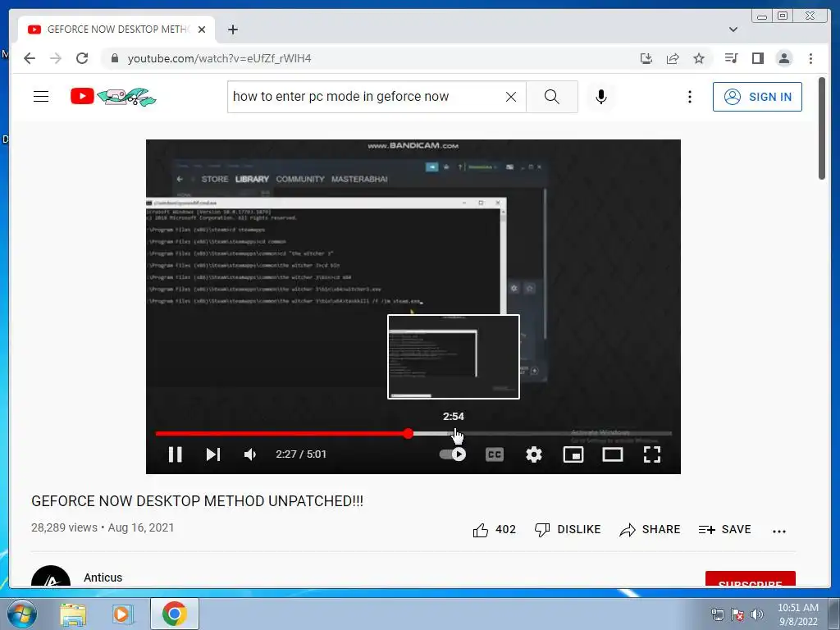This screenshot has width=840, height=630.
Task: Click the Chrome taskbar button
Action: pyautogui.click(x=175, y=614)
